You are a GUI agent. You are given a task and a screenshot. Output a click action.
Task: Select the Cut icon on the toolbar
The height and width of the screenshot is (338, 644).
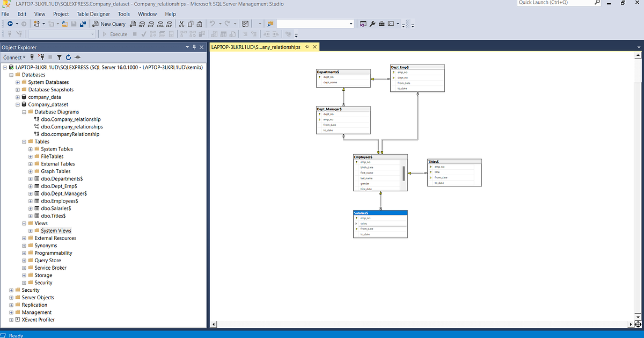(x=181, y=24)
